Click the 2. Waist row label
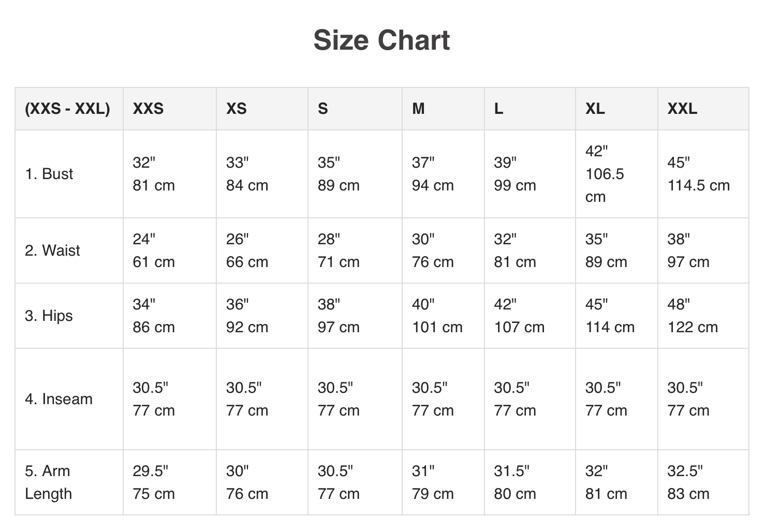The height and width of the screenshot is (532, 766). (52, 250)
